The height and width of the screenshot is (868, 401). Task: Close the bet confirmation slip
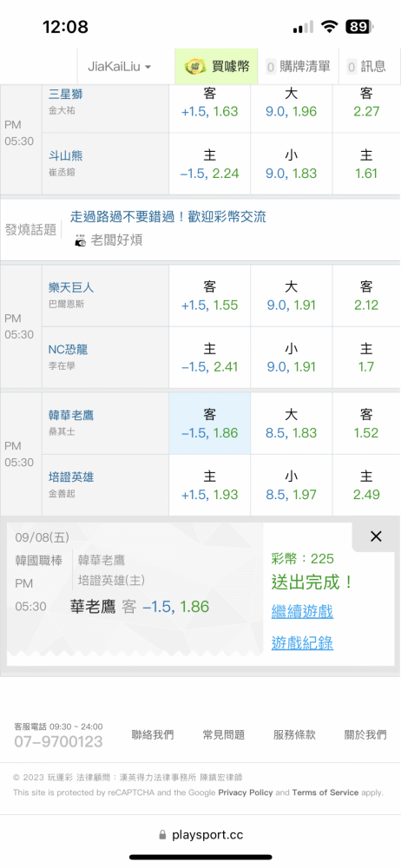pyautogui.click(x=376, y=536)
